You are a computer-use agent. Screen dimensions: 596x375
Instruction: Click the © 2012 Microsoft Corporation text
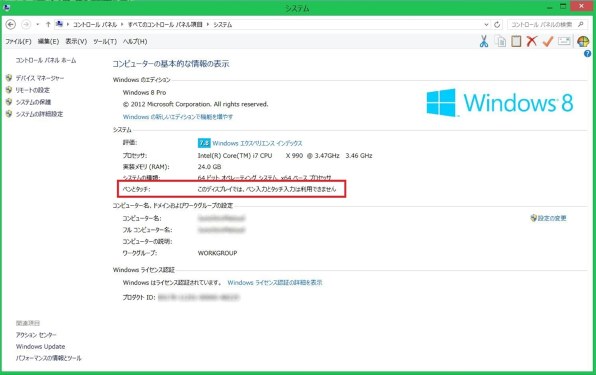point(195,104)
